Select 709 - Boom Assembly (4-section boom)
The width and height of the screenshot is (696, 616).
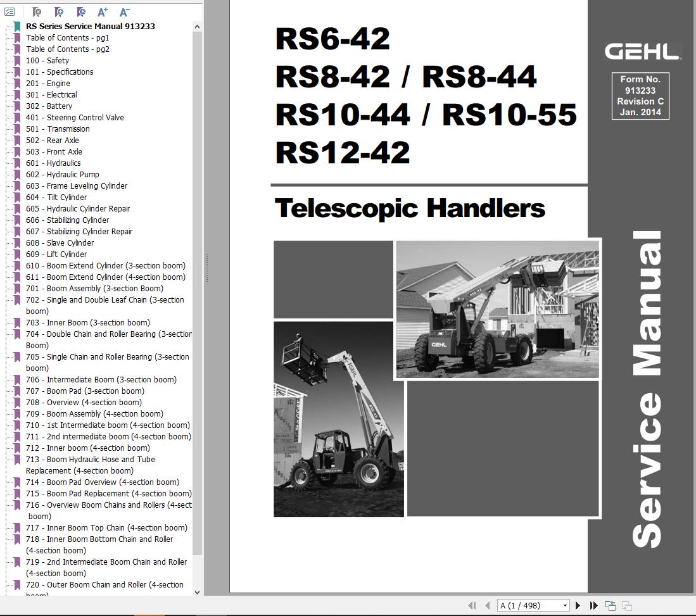coord(94,414)
